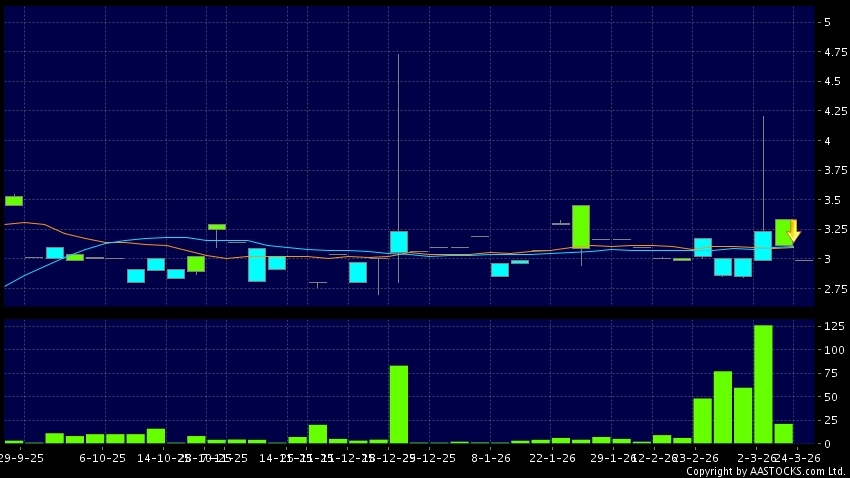Click the top of the 4.75 wick

click(x=398, y=55)
